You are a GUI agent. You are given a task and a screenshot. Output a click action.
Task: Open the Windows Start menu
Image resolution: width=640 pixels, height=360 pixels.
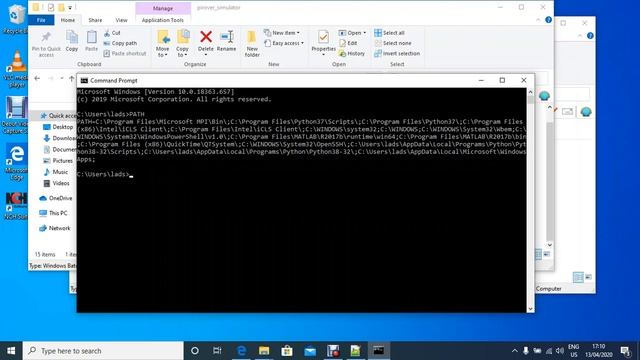11,351
